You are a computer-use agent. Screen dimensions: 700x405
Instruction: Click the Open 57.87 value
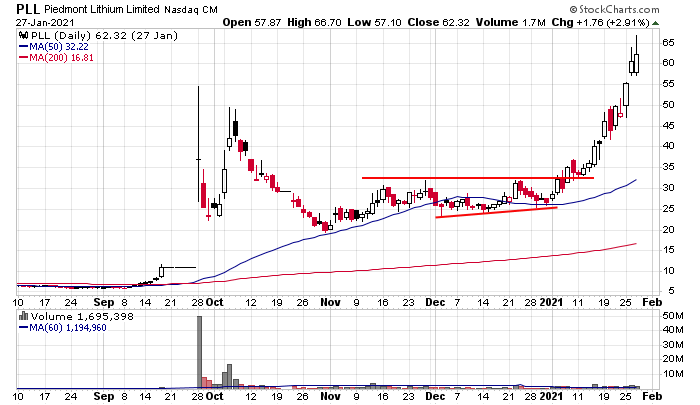pyautogui.click(x=252, y=22)
